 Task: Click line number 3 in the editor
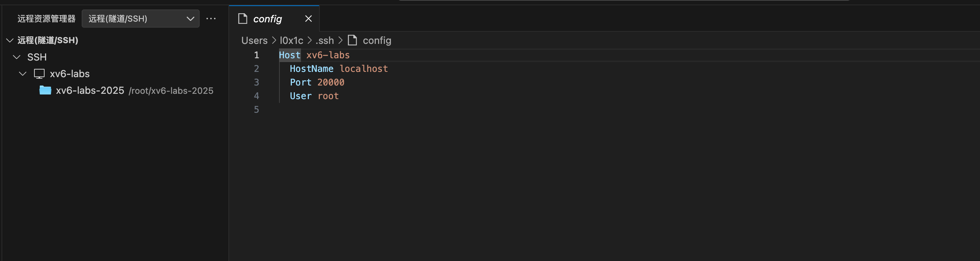point(257,82)
